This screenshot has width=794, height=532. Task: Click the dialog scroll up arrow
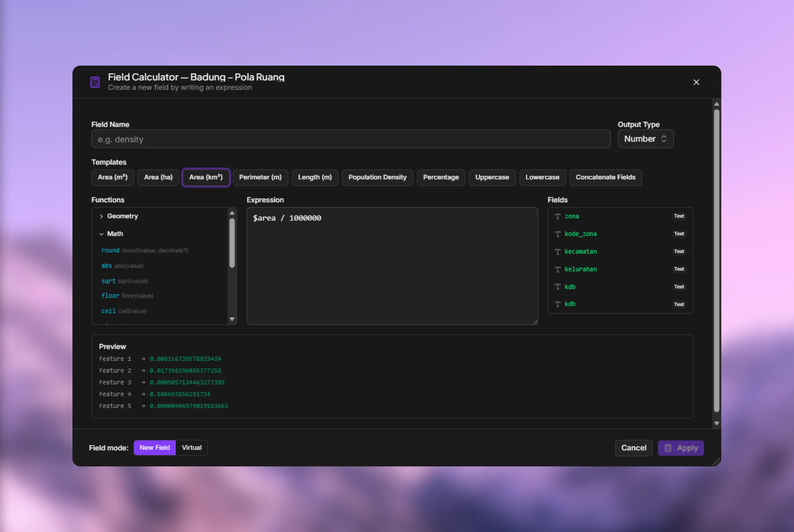click(717, 104)
